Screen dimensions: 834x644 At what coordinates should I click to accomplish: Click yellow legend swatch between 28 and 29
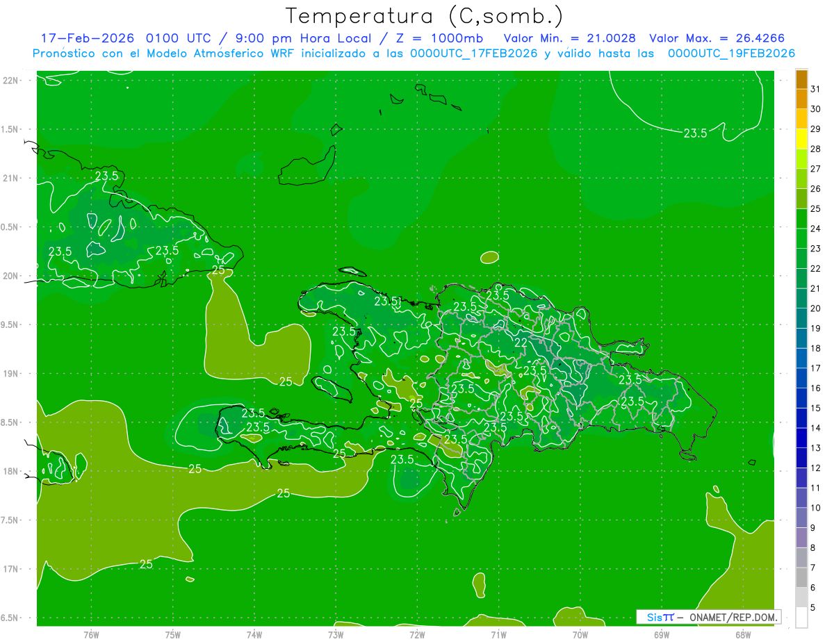tap(801, 139)
